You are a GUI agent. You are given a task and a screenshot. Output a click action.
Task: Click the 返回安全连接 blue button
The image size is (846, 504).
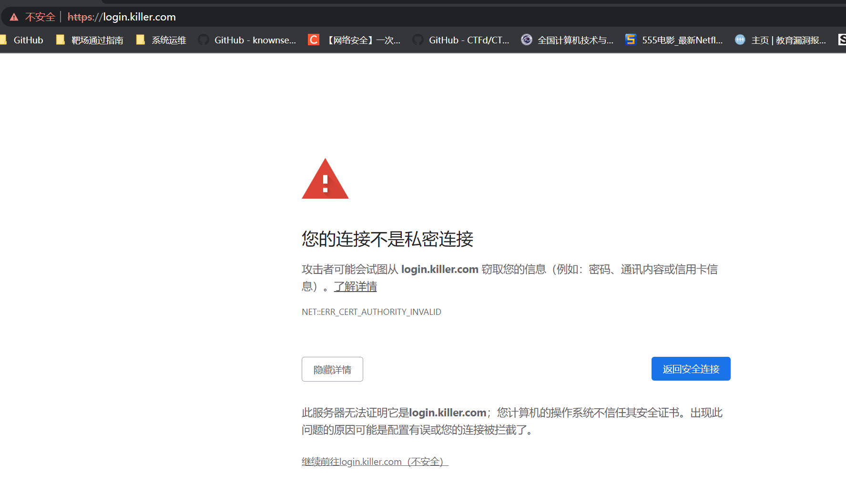click(691, 369)
